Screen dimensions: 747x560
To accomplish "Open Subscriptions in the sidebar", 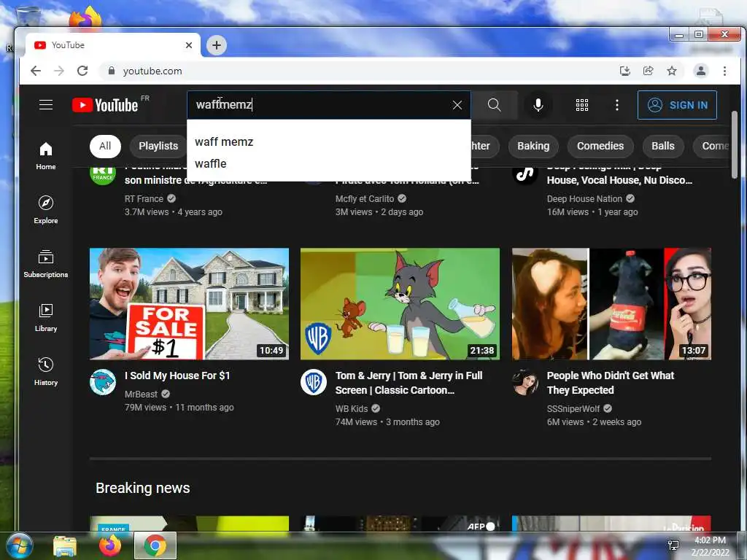I will [x=46, y=264].
